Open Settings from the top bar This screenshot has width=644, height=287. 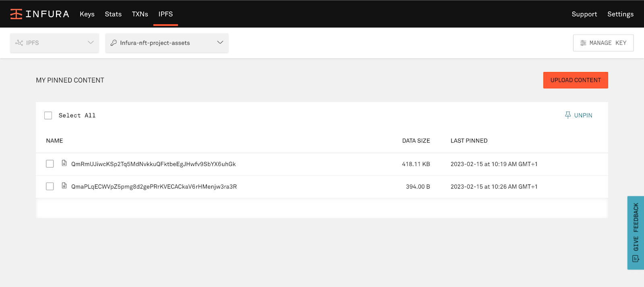[620, 14]
